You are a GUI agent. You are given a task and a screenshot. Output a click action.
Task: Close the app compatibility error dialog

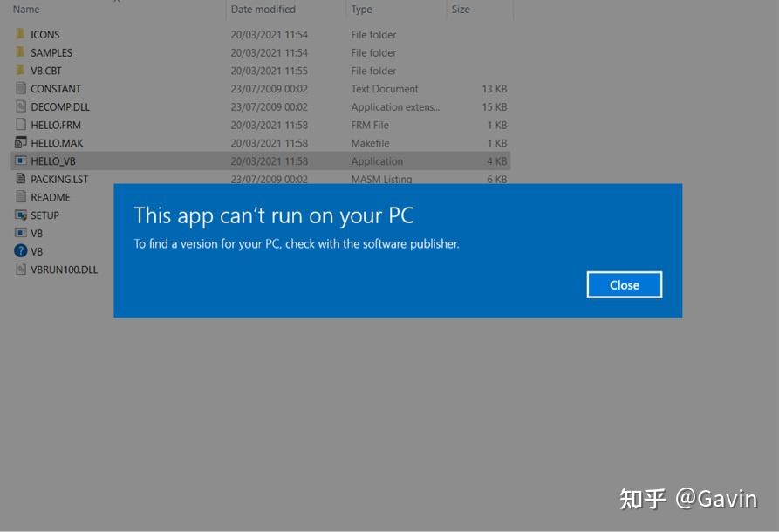coord(623,284)
